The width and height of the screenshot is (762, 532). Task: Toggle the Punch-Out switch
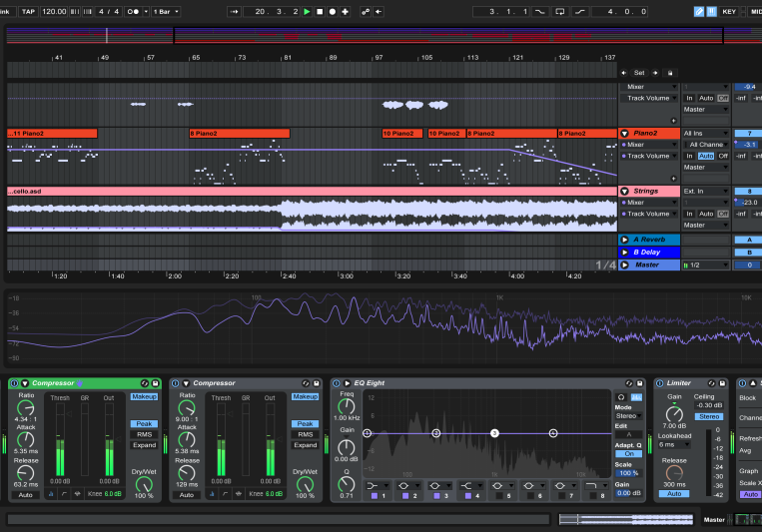tap(580, 12)
